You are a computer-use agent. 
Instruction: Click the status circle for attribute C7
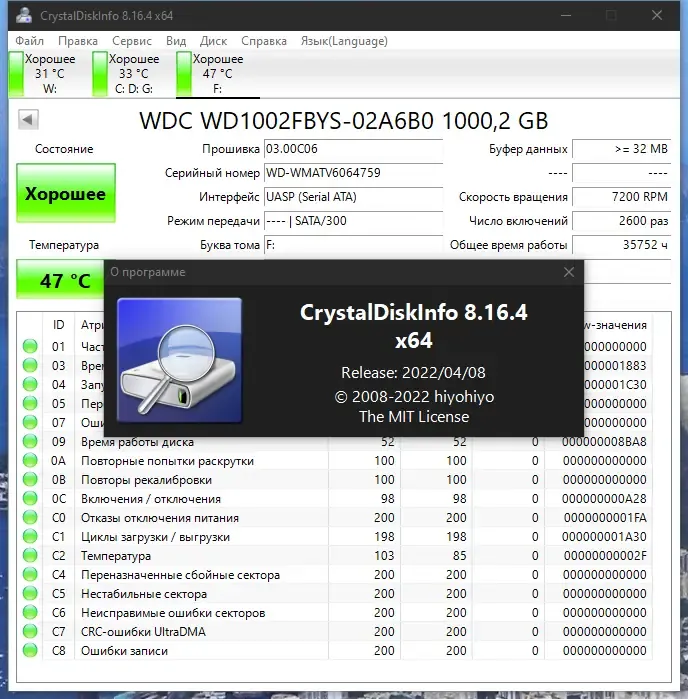(x=30, y=632)
